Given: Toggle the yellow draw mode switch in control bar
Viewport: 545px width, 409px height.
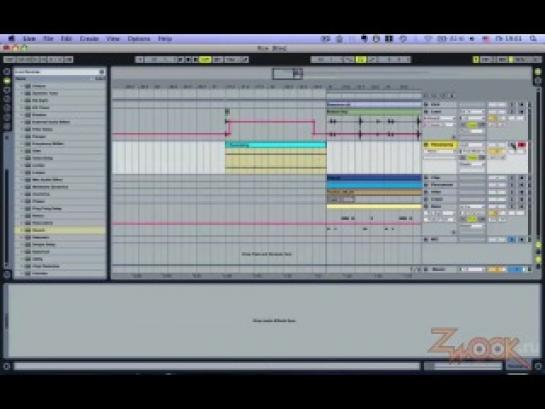Looking at the screenshot, I should tap(361, 60).
